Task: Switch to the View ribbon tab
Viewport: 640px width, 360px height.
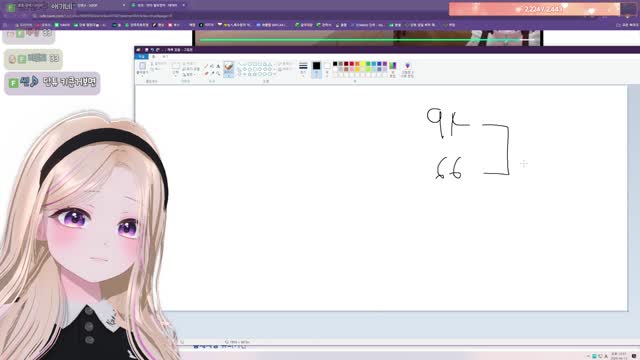Action: pos(165,57)
